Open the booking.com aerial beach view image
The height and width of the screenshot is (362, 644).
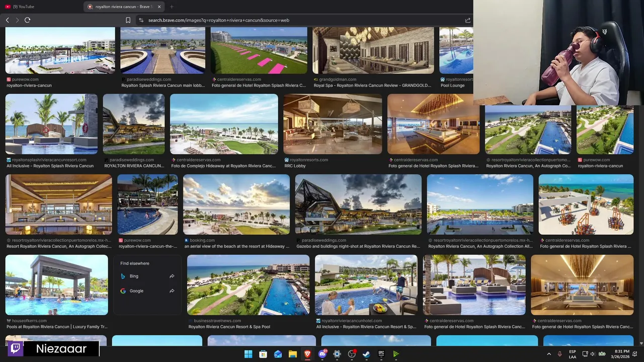tap(236, 205)
